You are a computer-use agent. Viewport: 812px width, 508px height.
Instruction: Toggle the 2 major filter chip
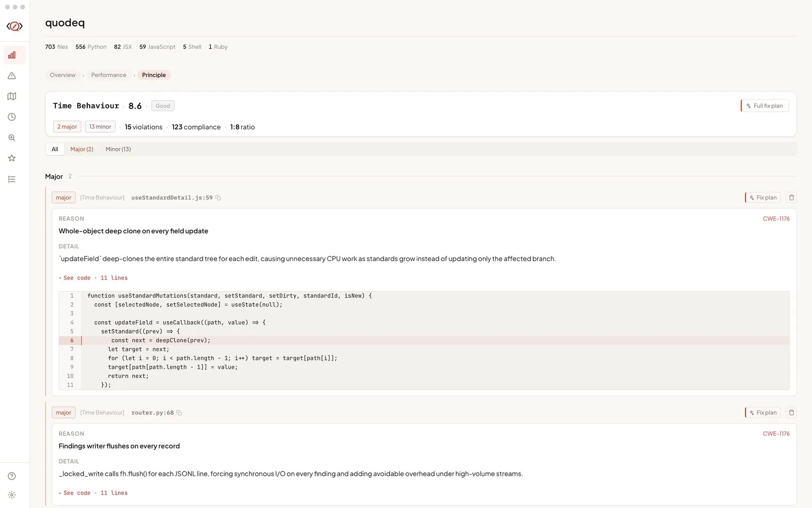tap(67, 127)
